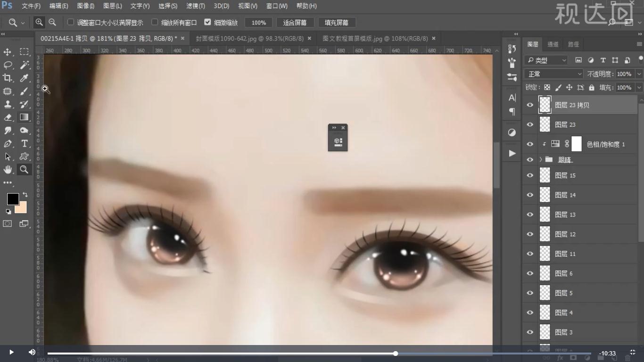Select the Custom Shape tool
The image size is (644, 362).
[24, 156]
